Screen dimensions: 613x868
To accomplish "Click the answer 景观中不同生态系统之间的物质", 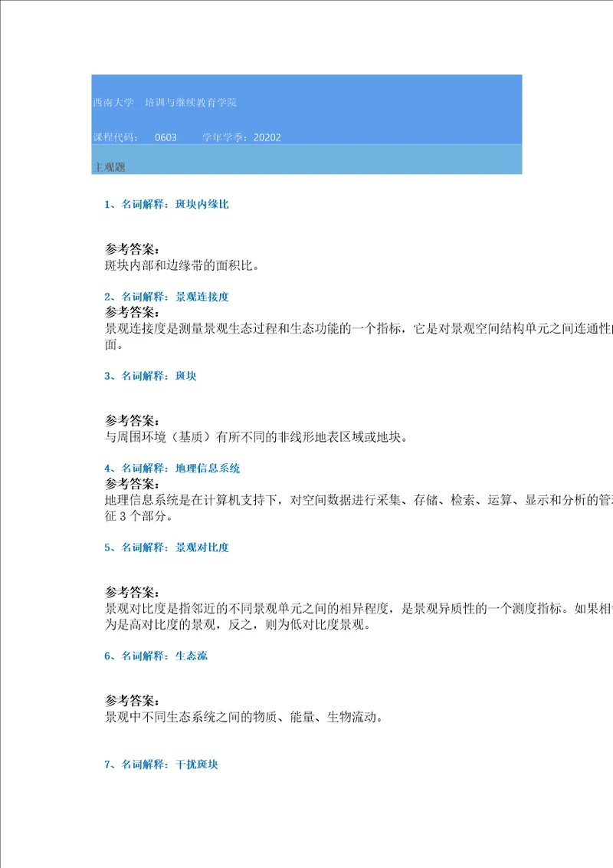I will tap(244, 718).
